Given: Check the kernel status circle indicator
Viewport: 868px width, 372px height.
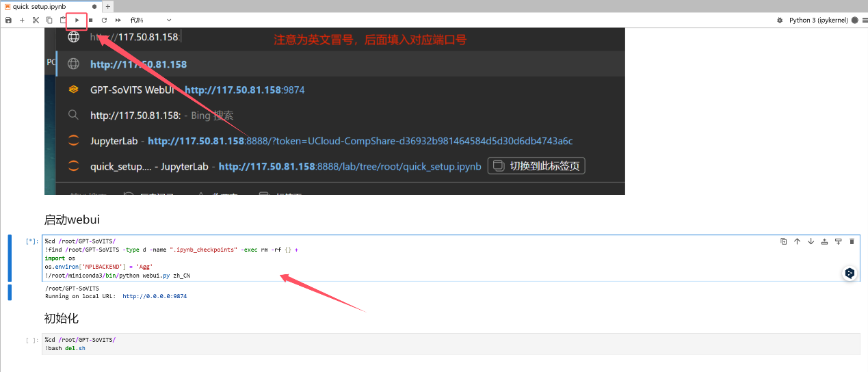Looking at the screenshot, I should tap(854, 21).
